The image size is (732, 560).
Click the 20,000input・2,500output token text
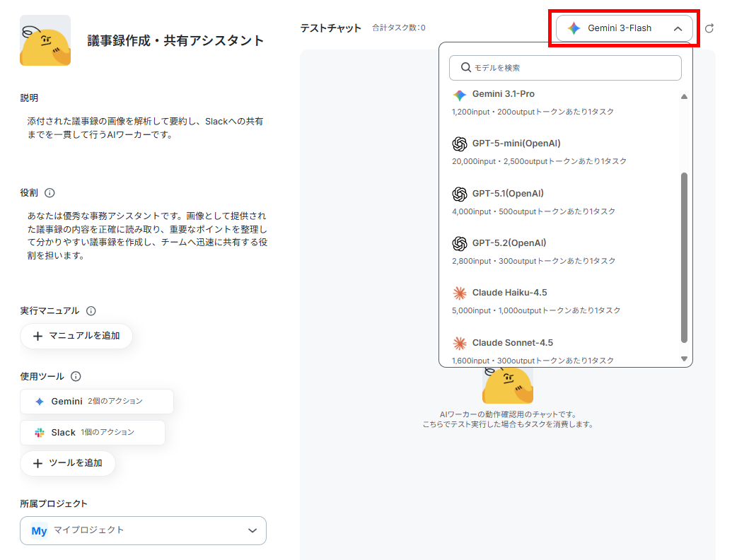[x=539, y=161]
